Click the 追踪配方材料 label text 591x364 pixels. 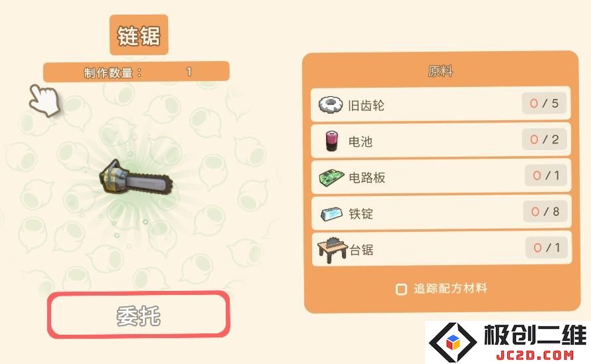point(450,288)
